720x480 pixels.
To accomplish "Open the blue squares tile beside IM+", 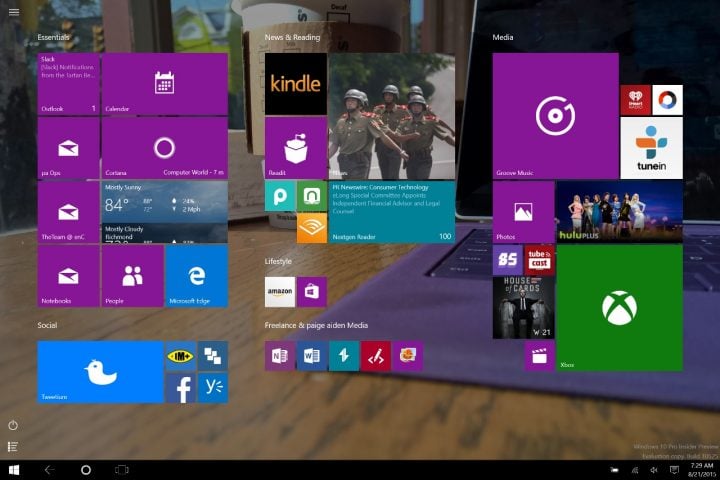I will point(213,356).
